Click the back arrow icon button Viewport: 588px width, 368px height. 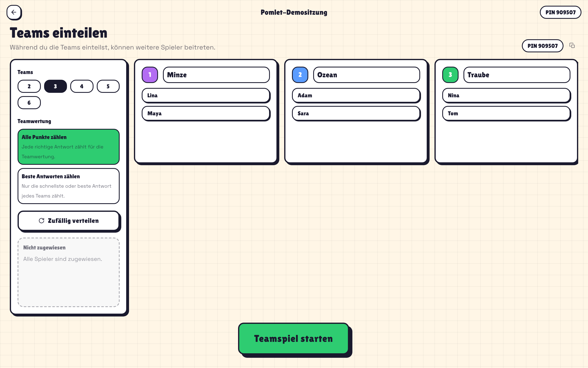14,12
